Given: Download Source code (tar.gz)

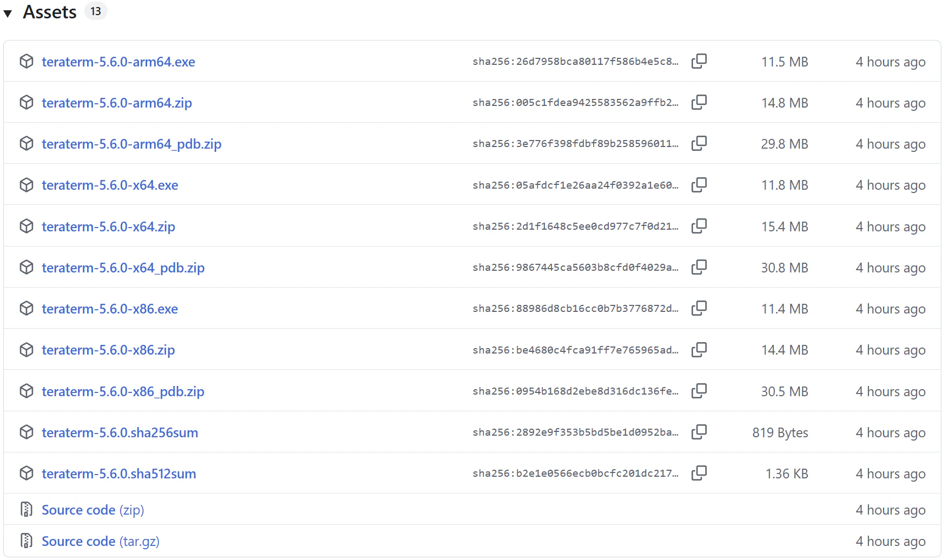Looking at the screenshot, I should pos(101,541).
